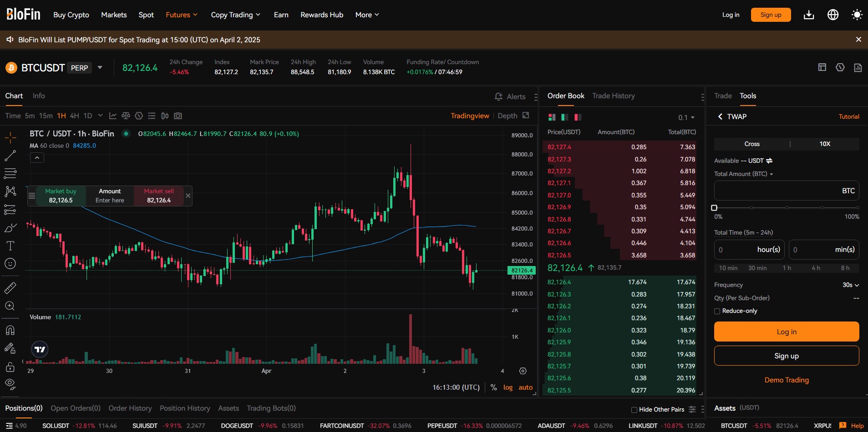868x432 pixels.
Task: Open chart settings gear on the time axis
Action: [523, 371]
